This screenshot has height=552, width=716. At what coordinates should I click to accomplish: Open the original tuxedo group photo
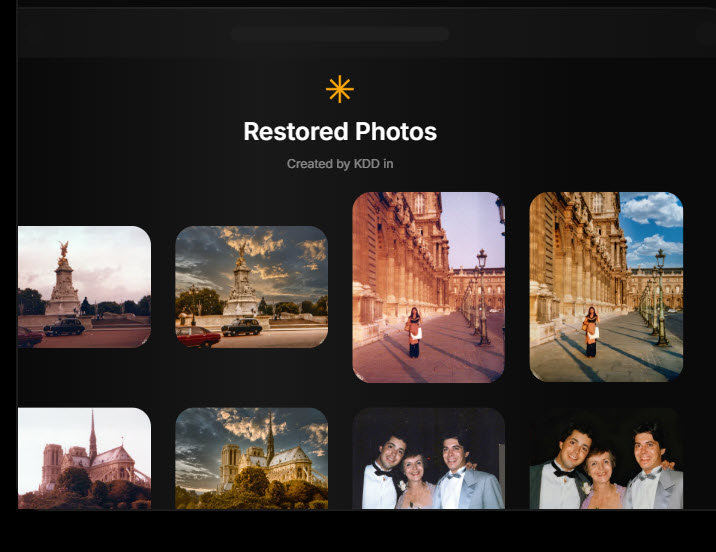click(x=428, y=458)
